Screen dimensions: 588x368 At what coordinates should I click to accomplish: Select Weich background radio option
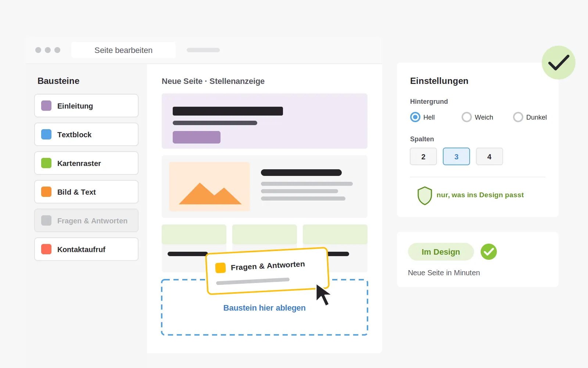point(467,117)
